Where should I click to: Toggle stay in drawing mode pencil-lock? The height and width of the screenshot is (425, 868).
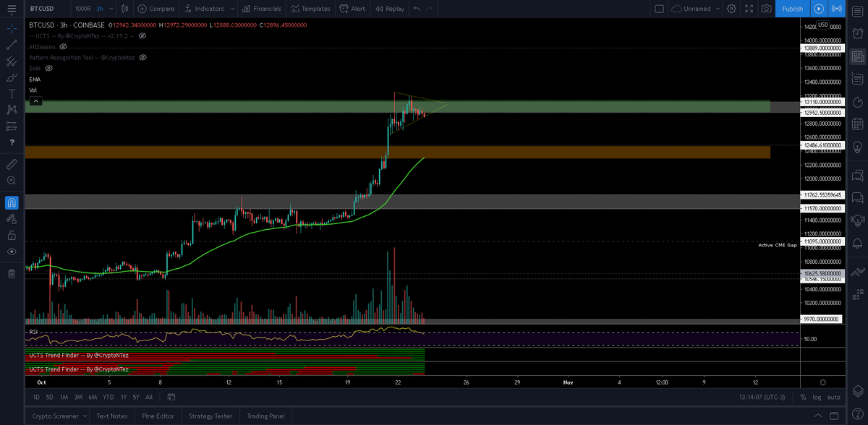pyautogui.click(x=12, y=218)
